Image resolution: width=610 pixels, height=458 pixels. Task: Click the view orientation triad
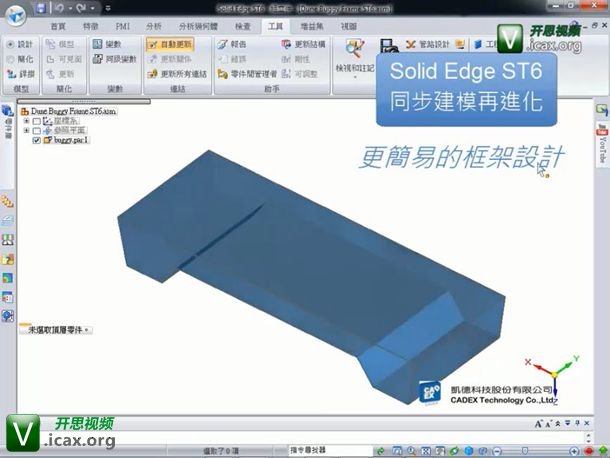[553, 377]
